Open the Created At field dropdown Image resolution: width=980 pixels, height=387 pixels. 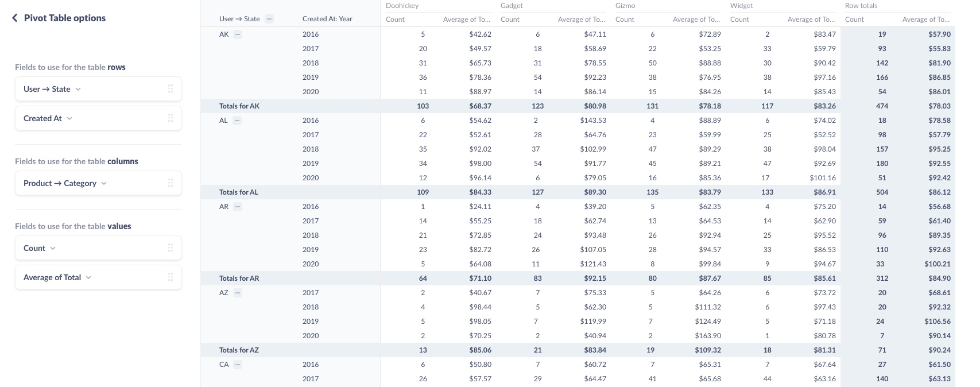point(69,119)
